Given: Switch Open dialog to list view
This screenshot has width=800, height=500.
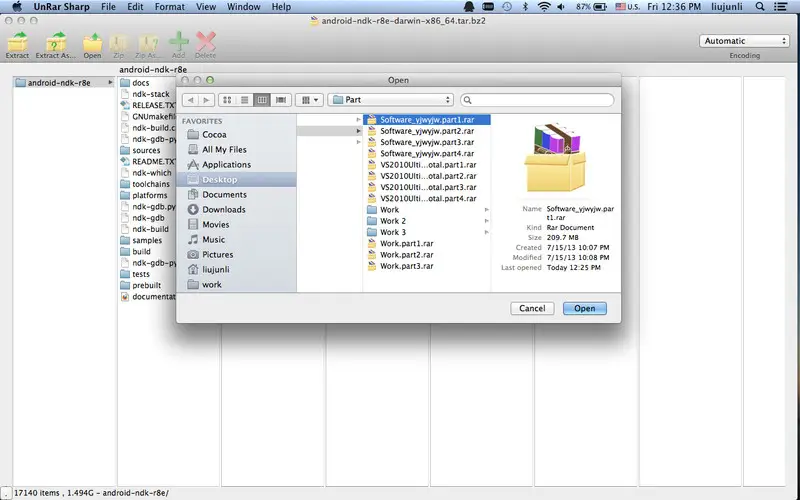Looking at the screenshot, I should click(x=244, y=100).
